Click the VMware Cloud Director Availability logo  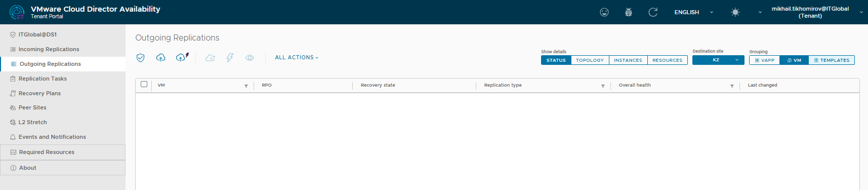(17, 12)
